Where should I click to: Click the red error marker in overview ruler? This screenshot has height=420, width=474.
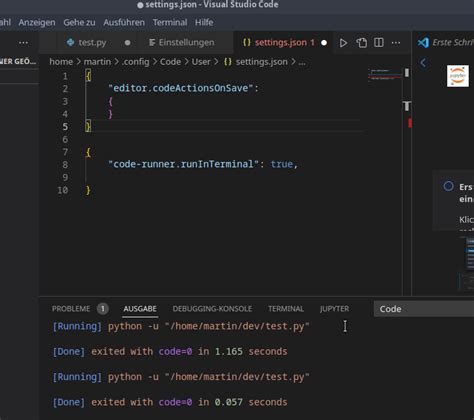click(x=410, y=123)
